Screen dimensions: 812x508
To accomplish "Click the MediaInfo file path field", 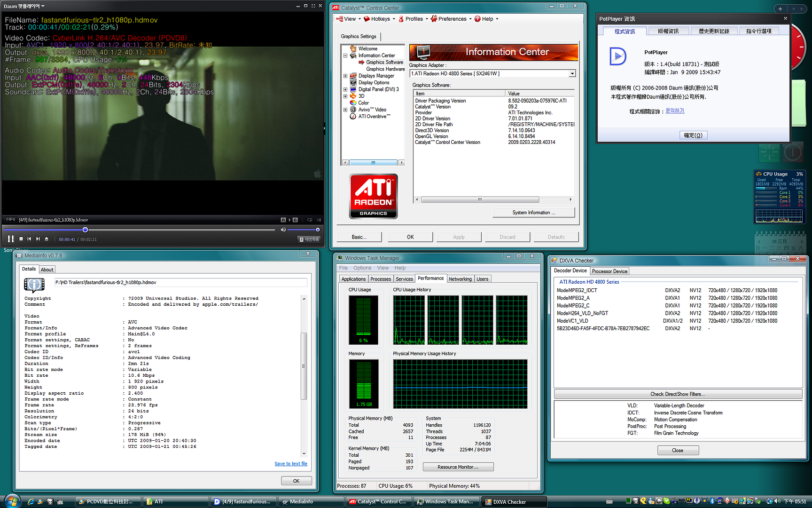I will [x=180, y=283].
